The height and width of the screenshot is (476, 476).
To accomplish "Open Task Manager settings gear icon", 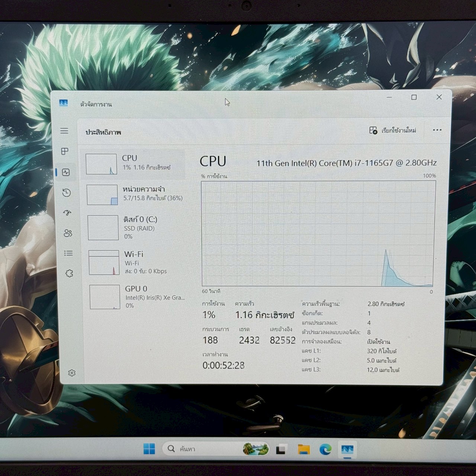I will (72, 373).
